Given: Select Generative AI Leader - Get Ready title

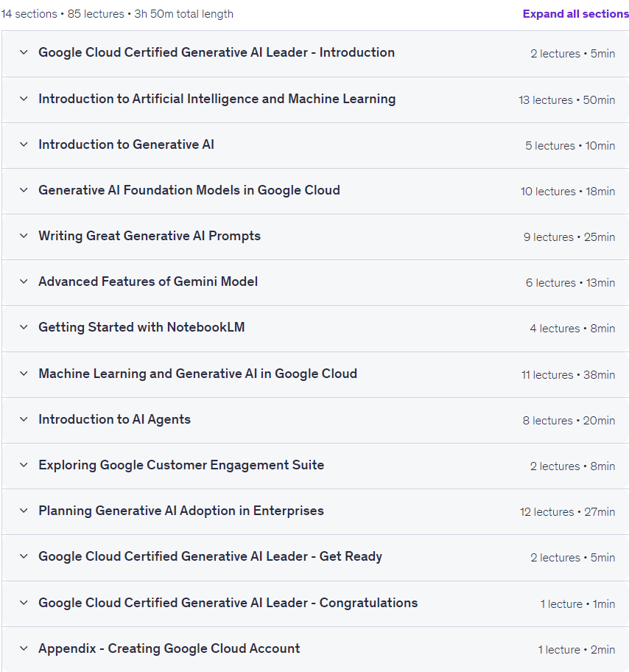Looking at the screenshot, I should pos(210,556).
